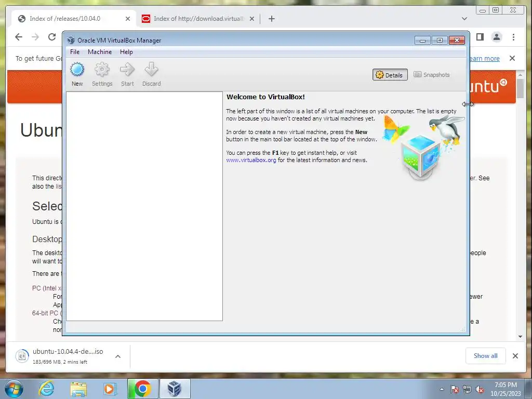Dismiss the Chrome infobar
Screen dimensions: 532x399
point(512,58)
